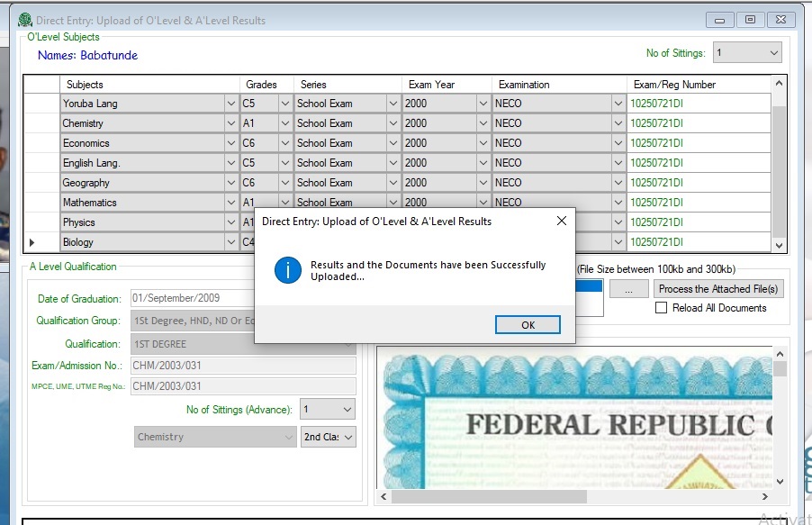Screen dimensions: 812x525
Task: Click the Date of Graduation field
Action: [x=192, y=298]
